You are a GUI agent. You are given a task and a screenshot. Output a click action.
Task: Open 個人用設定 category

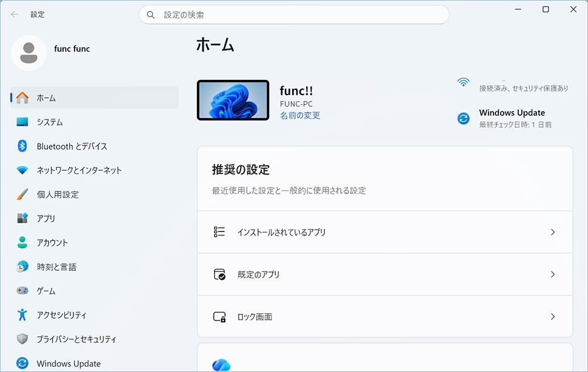pyautogui.click(x=95, y=194)
